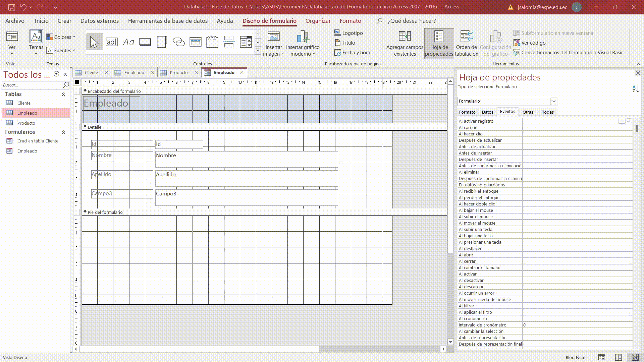Open the Todas tab in property sheet
This screenshot has width=644, height=362.
pos(548,112)
